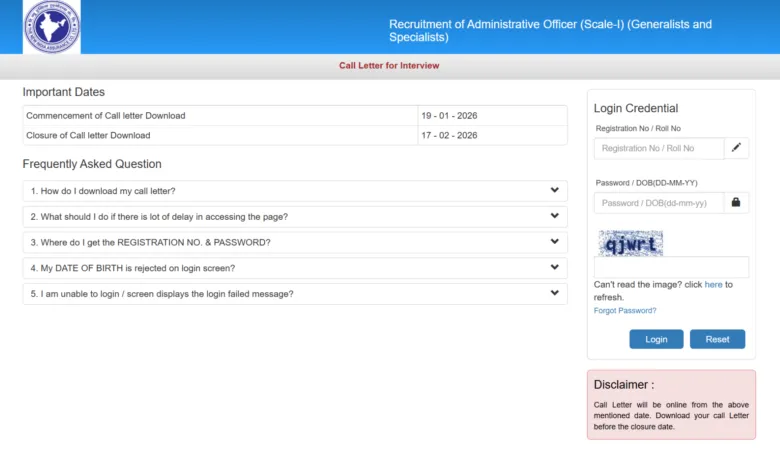The image size is (780, 470).
Task: Expand "Where do I get the REGISTRATION NO. & PASSWORD?"
Action: (295, 242)
